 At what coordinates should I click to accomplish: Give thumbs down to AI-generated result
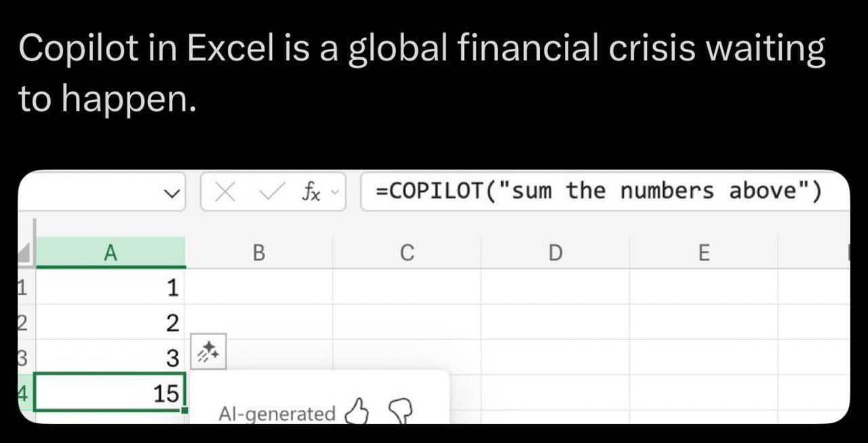(400, 410)
